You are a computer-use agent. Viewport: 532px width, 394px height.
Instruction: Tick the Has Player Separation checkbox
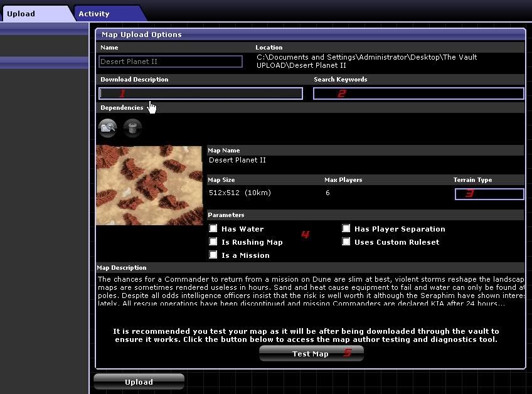click(x=346, y=229)
